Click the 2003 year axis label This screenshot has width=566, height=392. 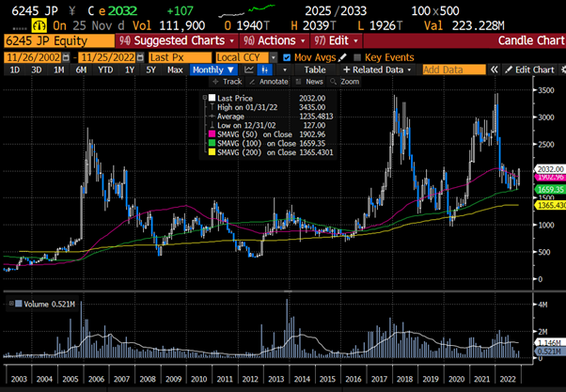point(19,379)
